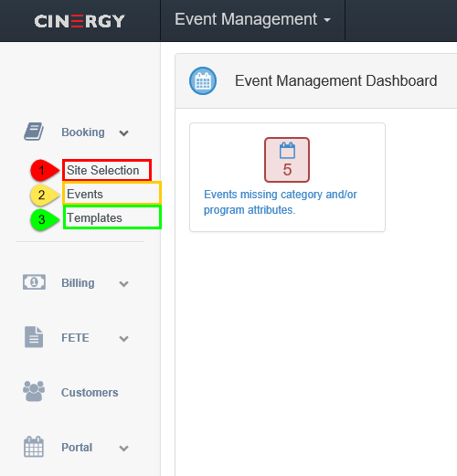Open the Billing sidebar section label

[x=78, y=283]
